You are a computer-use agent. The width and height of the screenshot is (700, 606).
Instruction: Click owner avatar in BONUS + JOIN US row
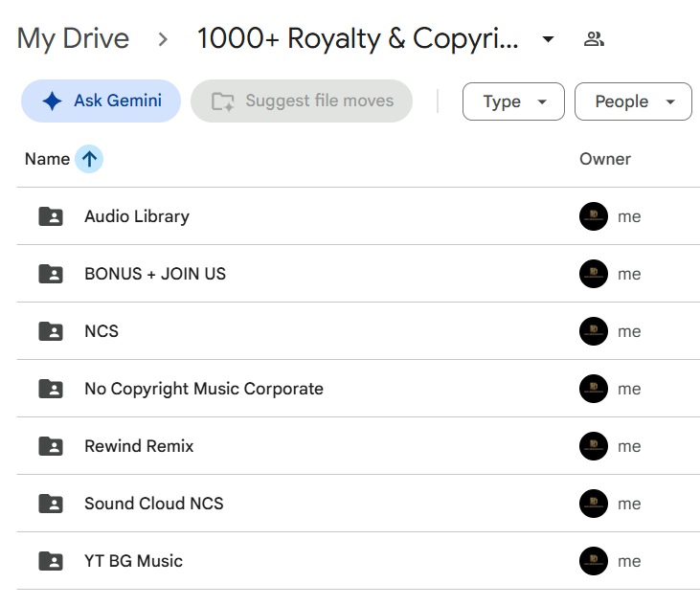pos(594,274)
